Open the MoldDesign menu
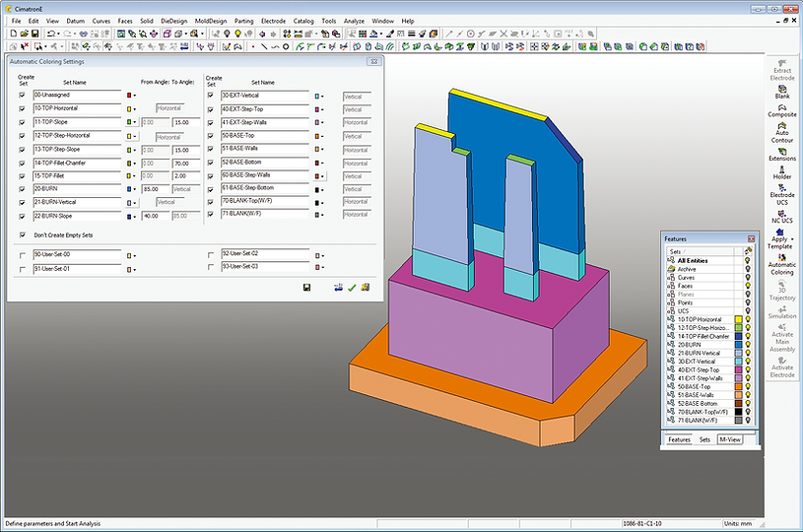 211,21
